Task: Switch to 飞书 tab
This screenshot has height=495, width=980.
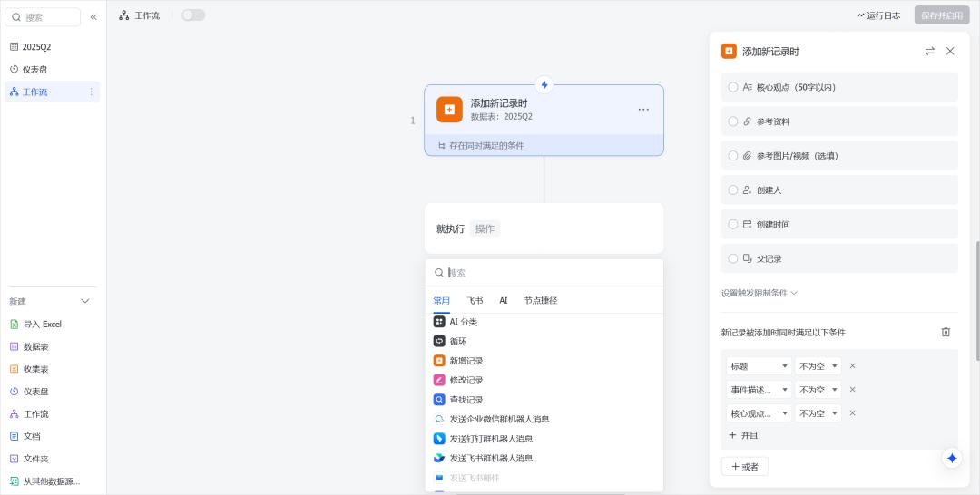Action: (475, 301)
